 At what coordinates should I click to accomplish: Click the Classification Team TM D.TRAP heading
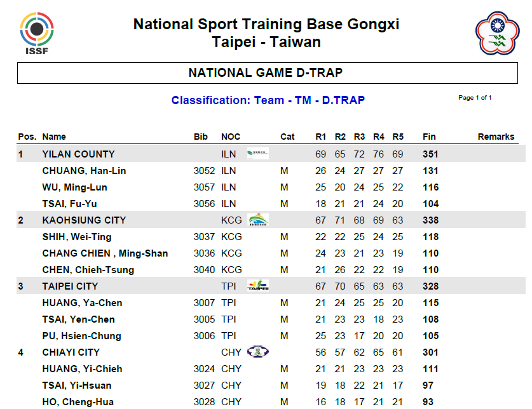pos(268,100)
